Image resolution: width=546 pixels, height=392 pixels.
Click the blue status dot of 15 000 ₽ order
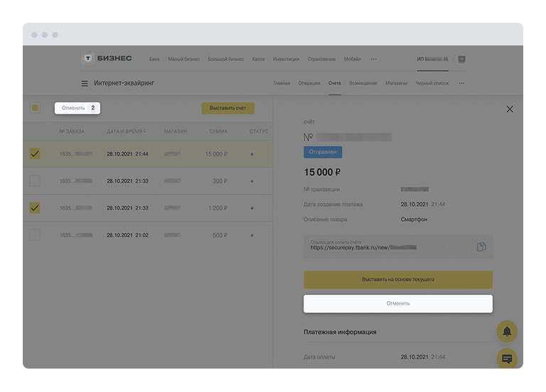pyautogui.click(x=252, y=154)
